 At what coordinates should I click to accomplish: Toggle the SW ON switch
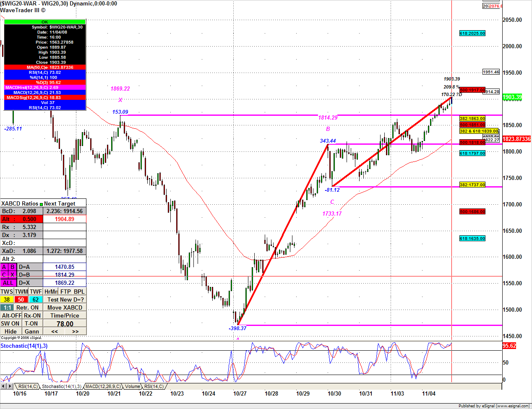point(10,323)
